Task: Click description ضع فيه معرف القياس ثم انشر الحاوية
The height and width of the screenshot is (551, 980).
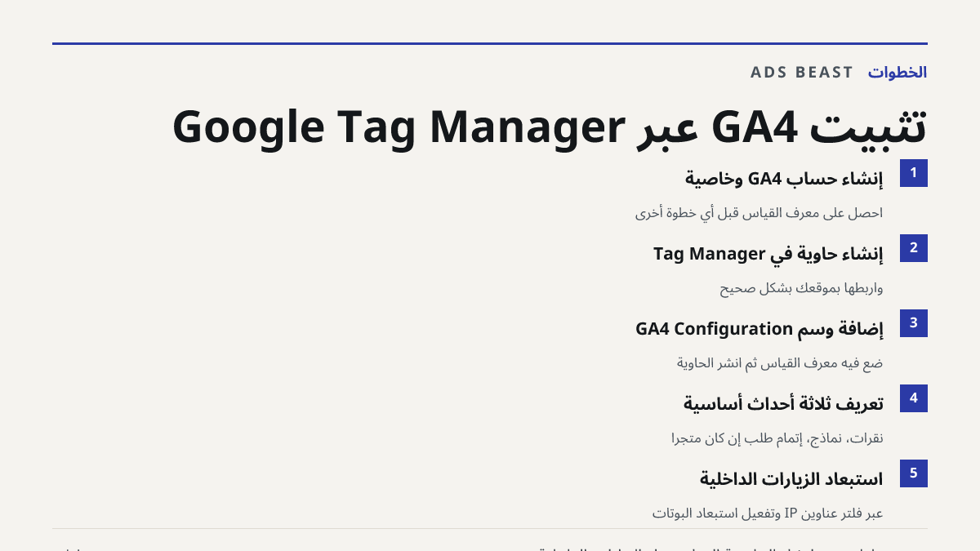Action: (x=780, y=363)
